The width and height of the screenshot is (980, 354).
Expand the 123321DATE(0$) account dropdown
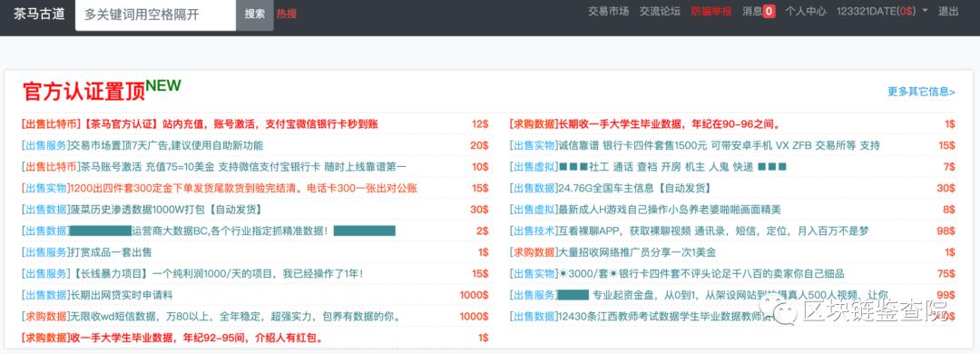[x=882, y=11]
